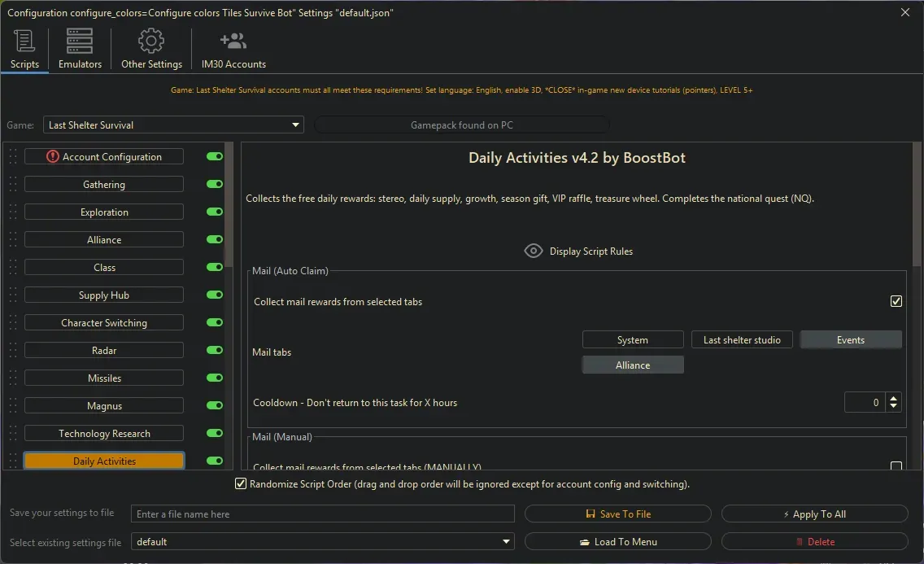Open the Radar script settings
Image resolution: width=924 pixels, height=564 pixels.
(x=104, y=351)
